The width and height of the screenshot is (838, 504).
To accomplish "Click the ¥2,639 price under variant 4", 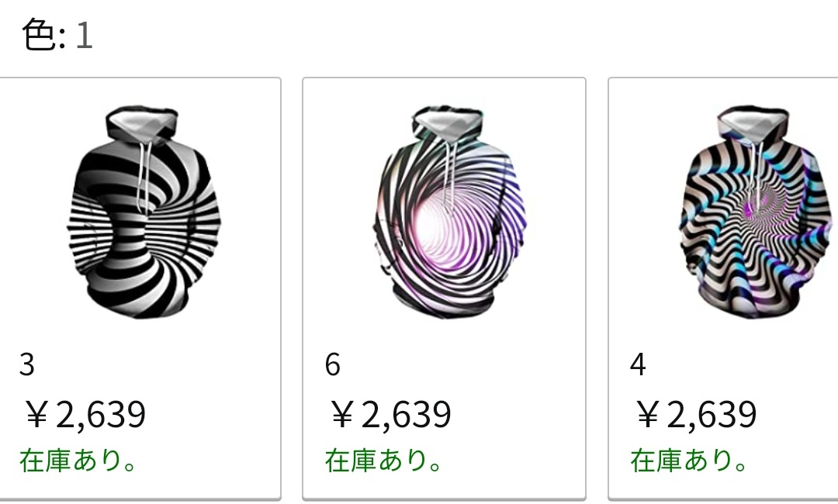I will [x=696, y=414].
